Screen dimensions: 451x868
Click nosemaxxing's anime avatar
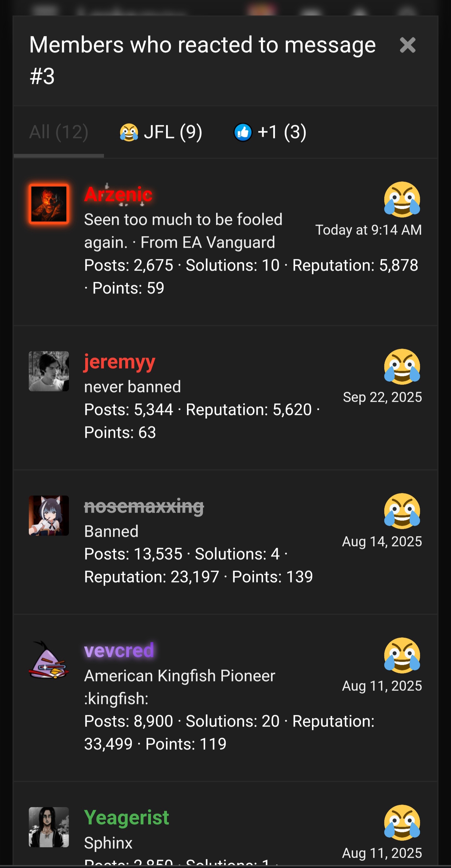coord(49,515)
